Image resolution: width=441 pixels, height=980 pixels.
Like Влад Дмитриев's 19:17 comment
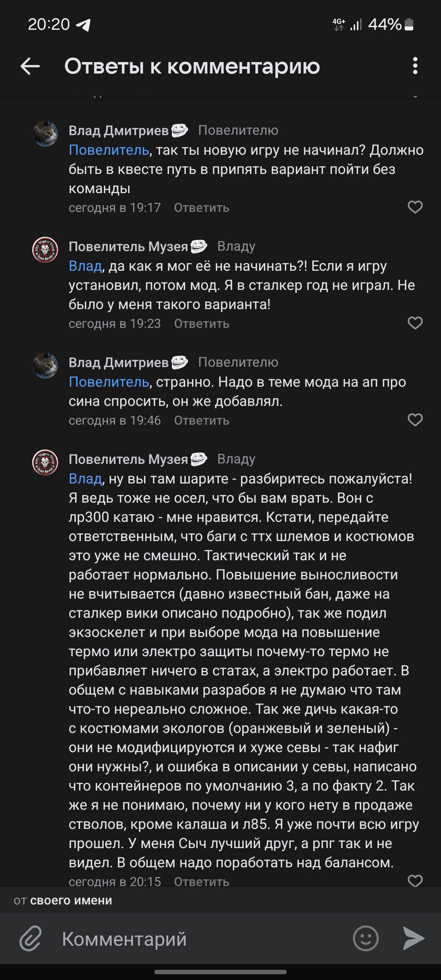(415, 207)
